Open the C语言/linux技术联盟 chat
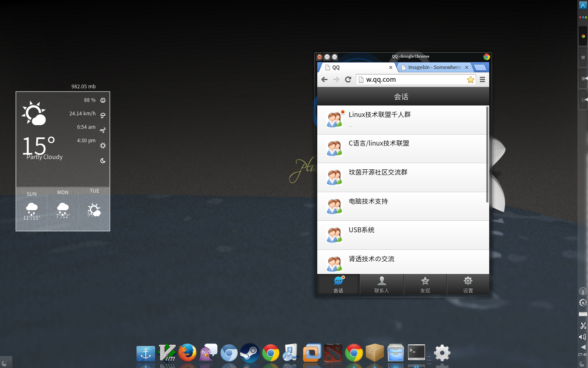This screenshot has height=368, width=588. pyautogui.click(x=402, y=149)
